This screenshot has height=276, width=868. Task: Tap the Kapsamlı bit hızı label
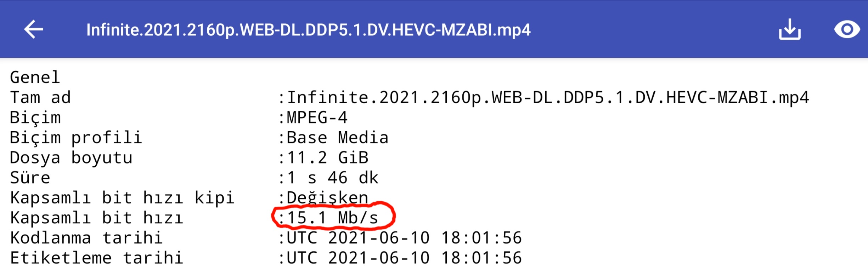click(x=96, y=218)
